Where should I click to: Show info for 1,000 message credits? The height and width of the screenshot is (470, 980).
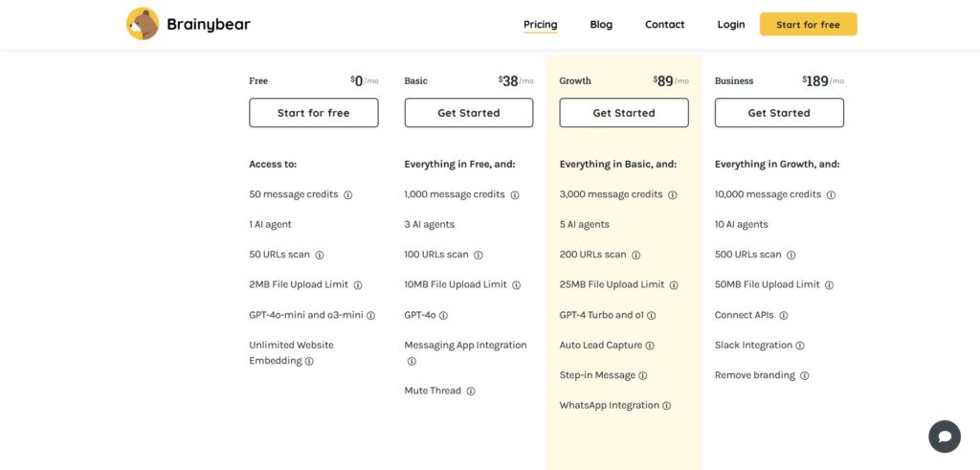pos(514,195)
